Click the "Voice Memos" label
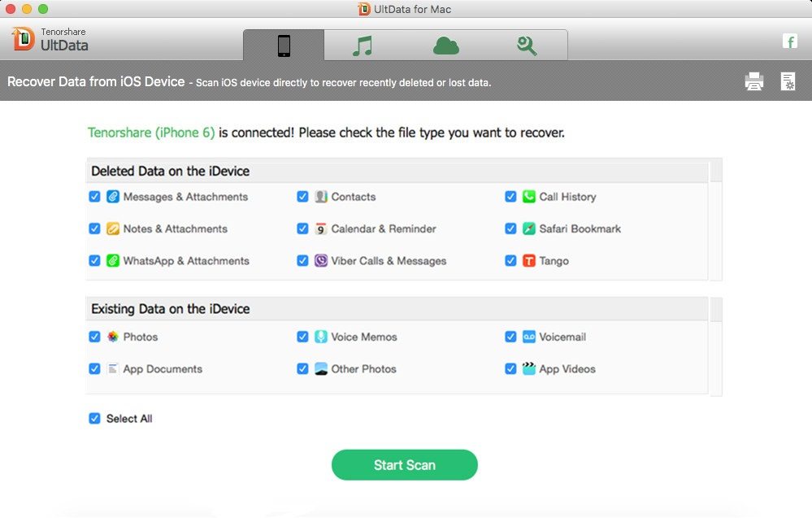 click(364, 337)
